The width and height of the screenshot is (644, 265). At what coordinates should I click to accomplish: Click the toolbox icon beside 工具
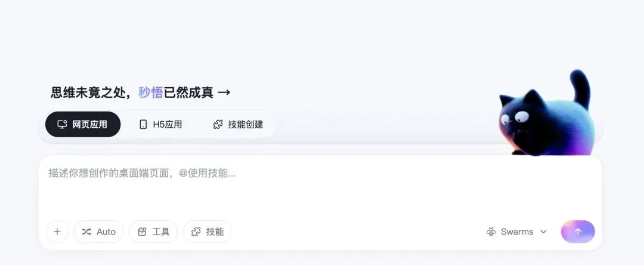point(142,232)
